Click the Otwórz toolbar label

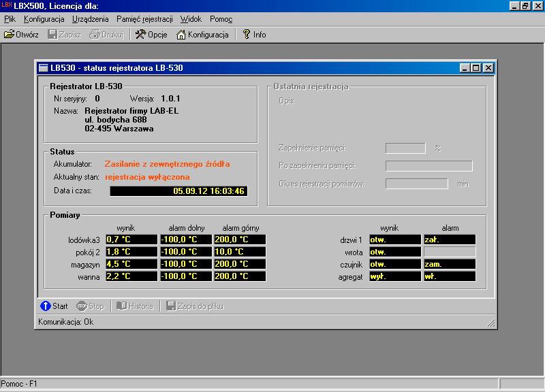[27, 35]
